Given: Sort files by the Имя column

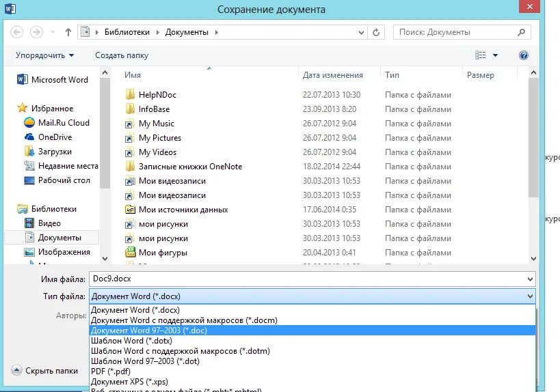Looking at the screenshot, I should point(133,75).
